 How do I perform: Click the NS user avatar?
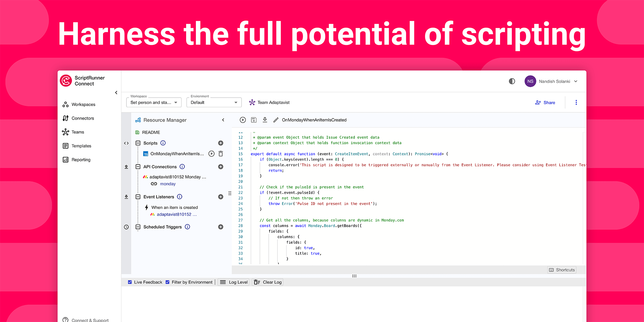coord(530,81)
